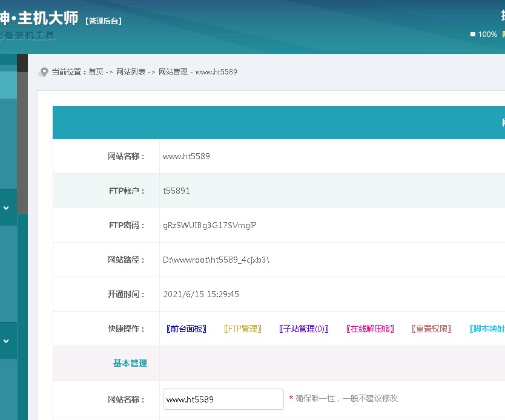Expand the lower sidebar chevron section

tap(6, 341)
